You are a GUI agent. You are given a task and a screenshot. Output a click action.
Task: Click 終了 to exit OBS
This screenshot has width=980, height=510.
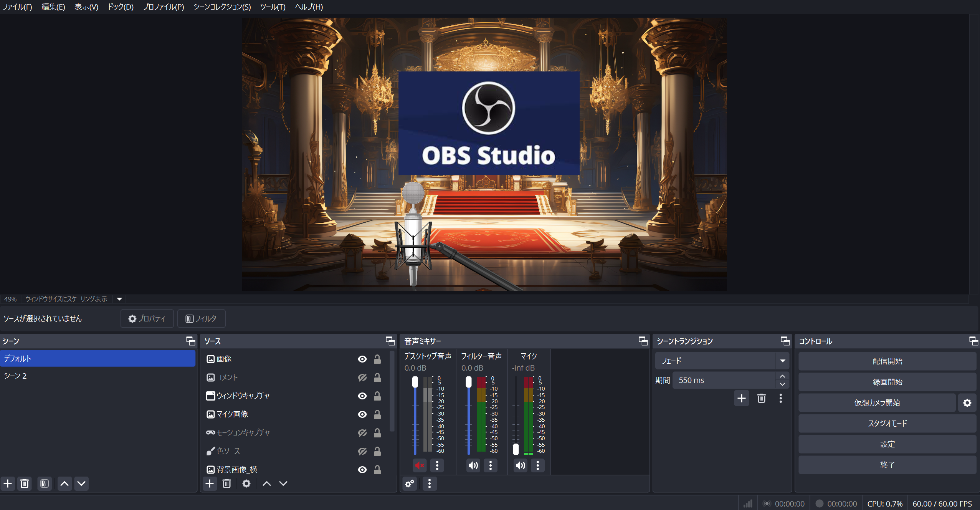(887, 465)
